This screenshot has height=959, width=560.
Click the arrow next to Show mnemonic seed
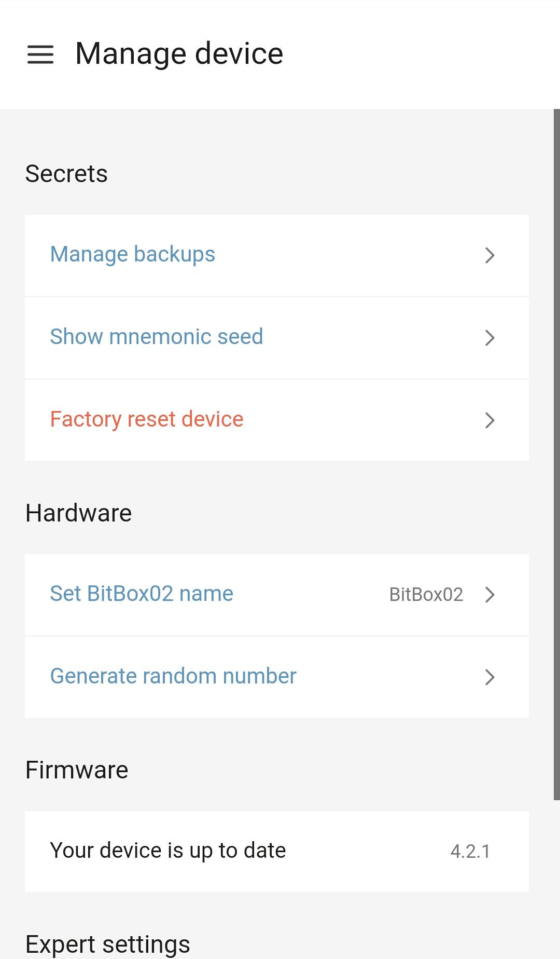(x=490, y=337)
